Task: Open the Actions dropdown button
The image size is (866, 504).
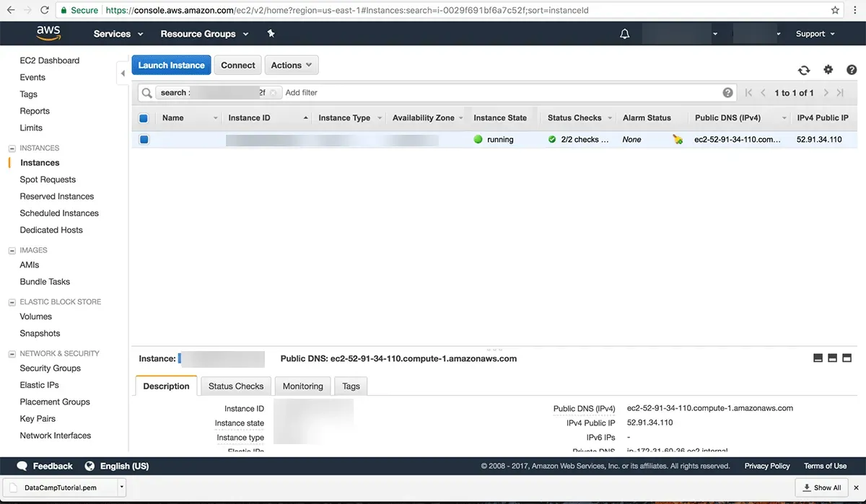Action: (292, 65)
